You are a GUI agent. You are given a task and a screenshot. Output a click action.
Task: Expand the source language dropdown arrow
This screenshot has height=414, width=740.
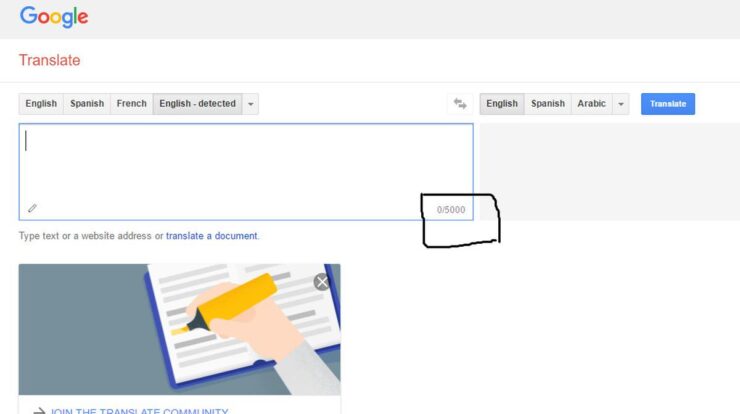(x=251, y=104)
